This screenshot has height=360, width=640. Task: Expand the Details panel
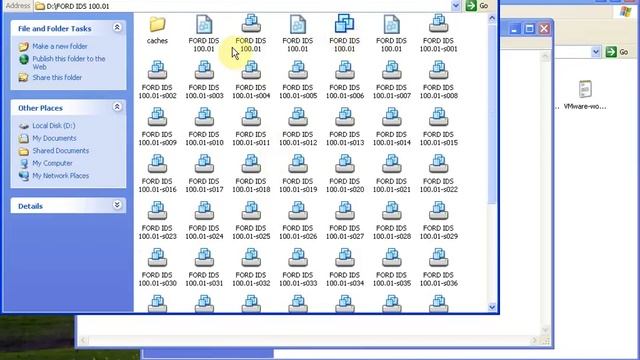click(117, 205)
